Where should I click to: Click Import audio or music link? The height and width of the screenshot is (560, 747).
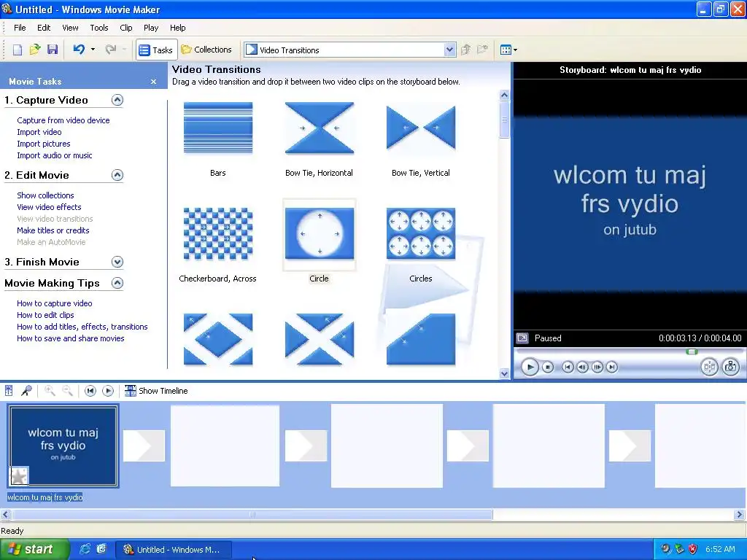[54, 155]
